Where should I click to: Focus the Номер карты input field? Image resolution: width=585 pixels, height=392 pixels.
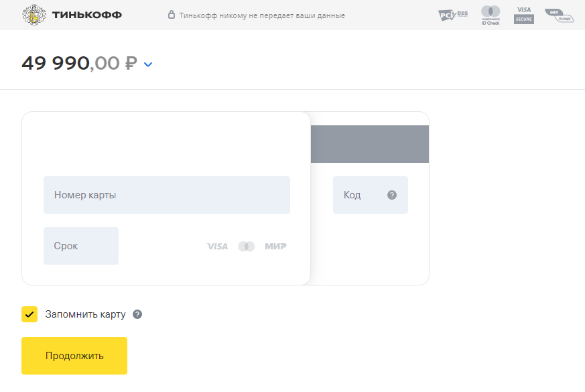(x=167, y=195)
